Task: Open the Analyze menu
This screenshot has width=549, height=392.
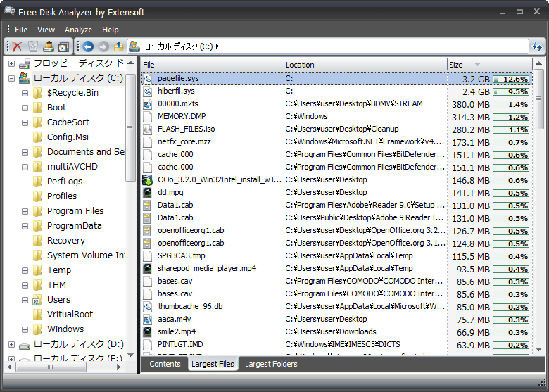Action: 78,30
